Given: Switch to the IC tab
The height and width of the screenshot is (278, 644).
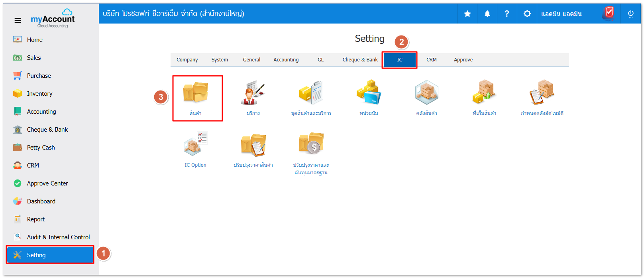Looking at the screenshot, I should pyautogui.click(x=399, y=60).
